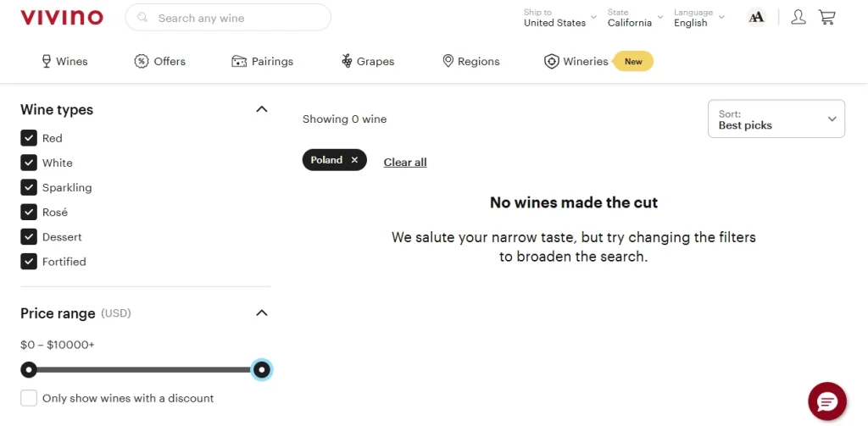This screenshot has height=426, width=868.
Task: Click the Poland filter chip label
Action: point(326,160)
